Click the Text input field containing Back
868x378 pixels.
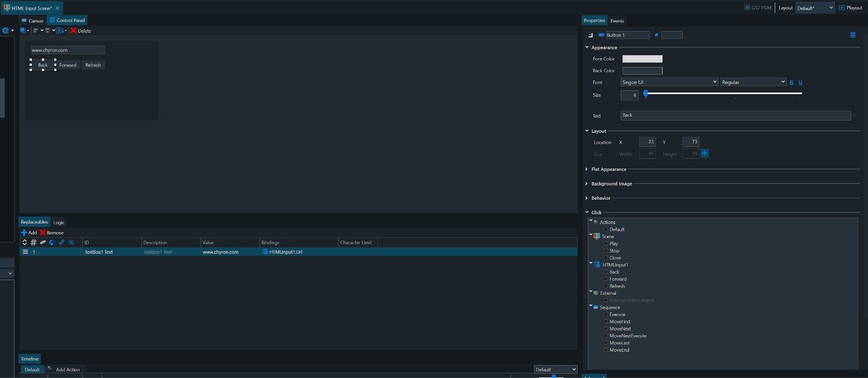(x=735, y=116)
